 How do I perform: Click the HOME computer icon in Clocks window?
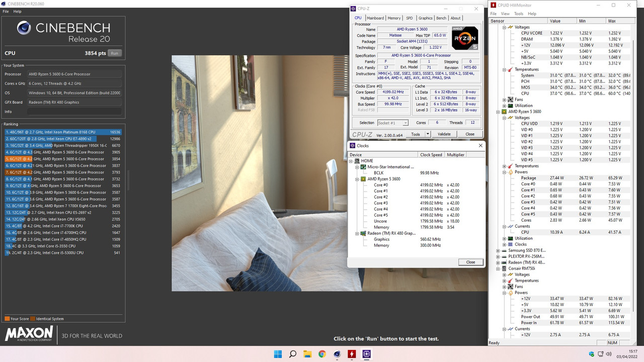357,161
